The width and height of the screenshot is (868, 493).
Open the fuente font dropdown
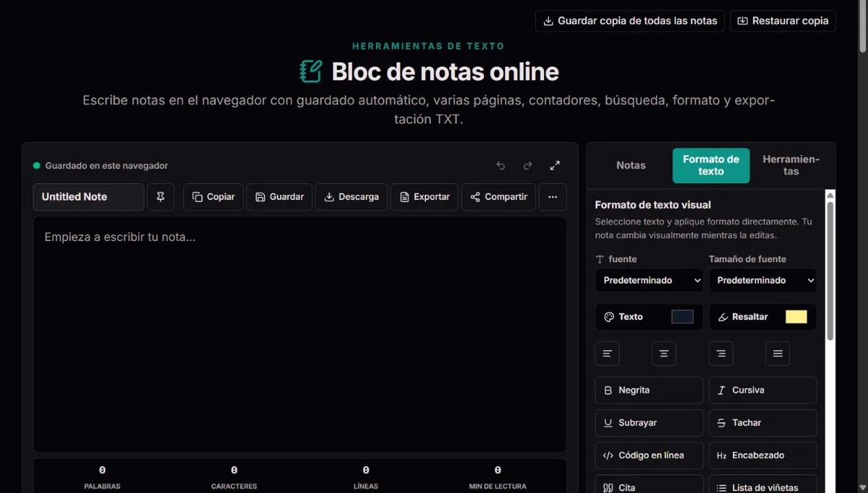point(649,280)
